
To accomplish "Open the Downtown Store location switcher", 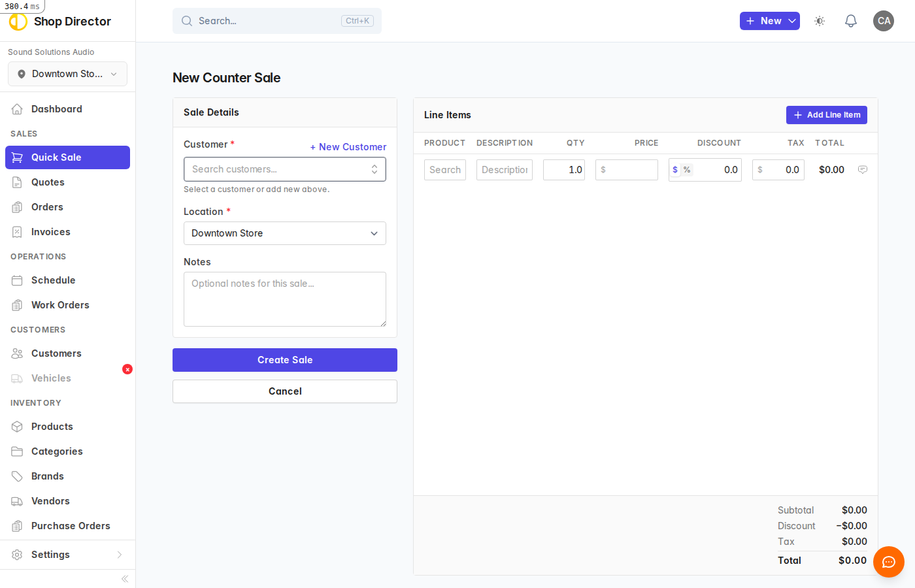I will coord(67,74).
